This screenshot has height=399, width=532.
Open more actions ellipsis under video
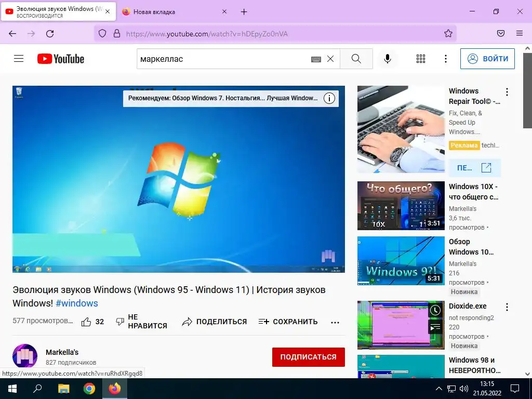pos(335,322)
